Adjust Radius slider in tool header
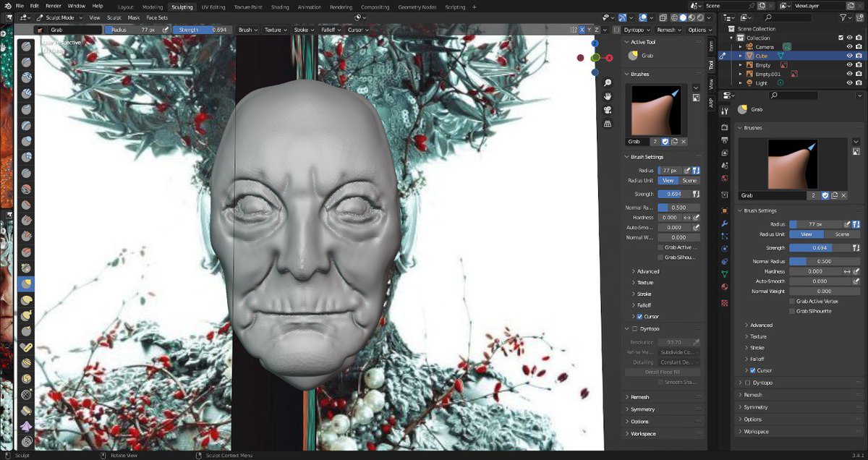 pyautogui.click(x=133, y=30)
